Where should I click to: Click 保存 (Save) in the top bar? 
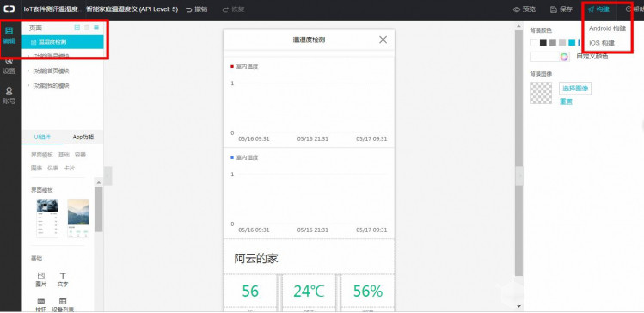click(561, 9)
